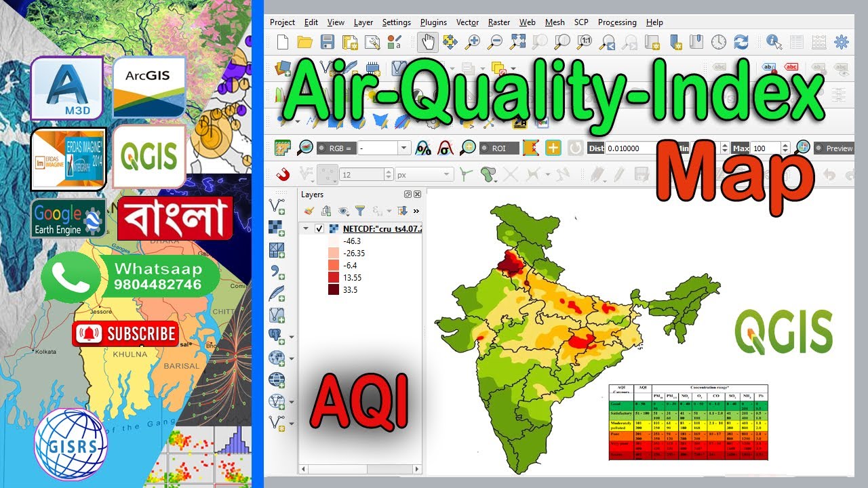The width and height of the screenshot is (868, 488).
Task: Open the New Print Layout tool
Action: pos(350,42)
